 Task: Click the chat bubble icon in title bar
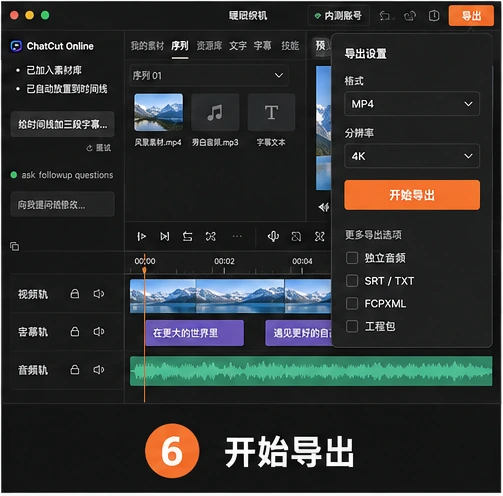(x=386, y=16)
